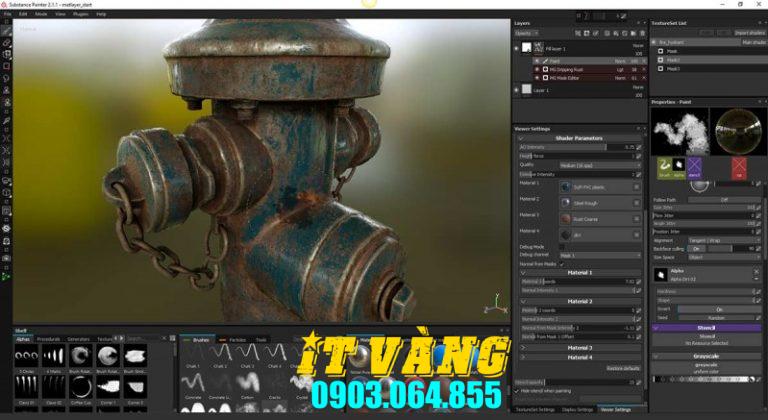This screenshot has height=420, width=768.
Task: Click the Soft PVC plastic material button
Action: point(600,187)
